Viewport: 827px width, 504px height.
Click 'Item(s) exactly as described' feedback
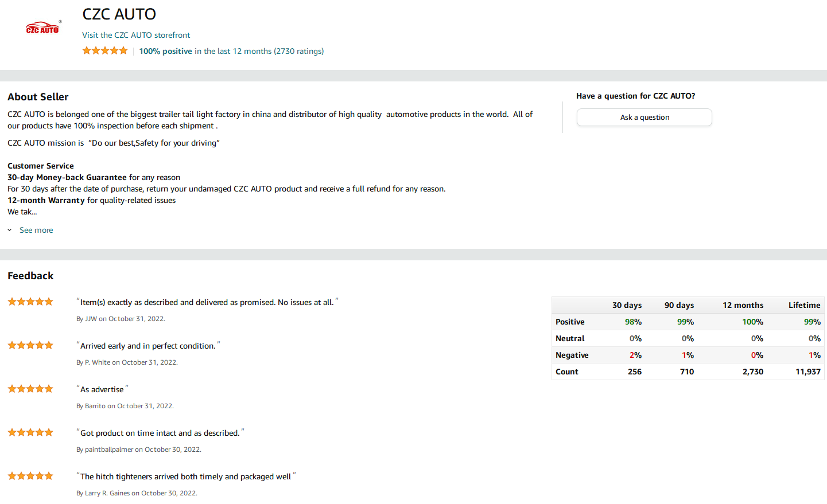(207, 302)
